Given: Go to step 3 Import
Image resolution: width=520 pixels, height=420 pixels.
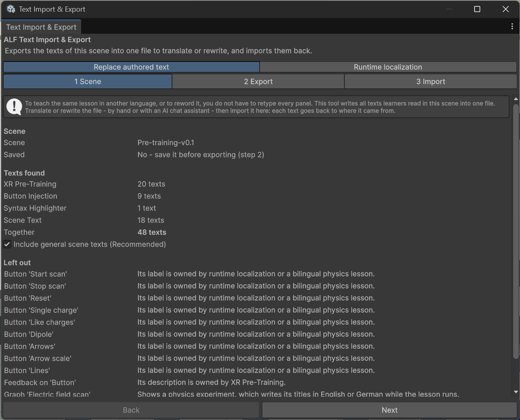Looking at the screenshot, I should pos(430,82).
